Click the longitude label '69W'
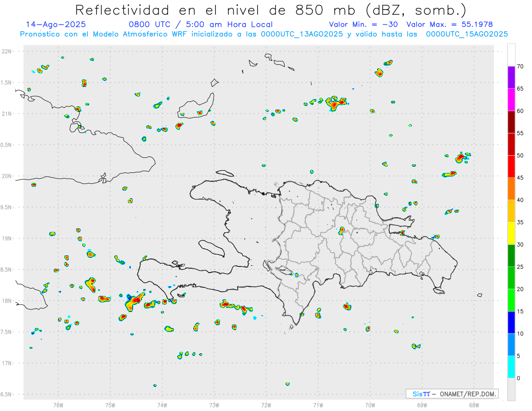532x411 pixels. [x=422, y=405]
